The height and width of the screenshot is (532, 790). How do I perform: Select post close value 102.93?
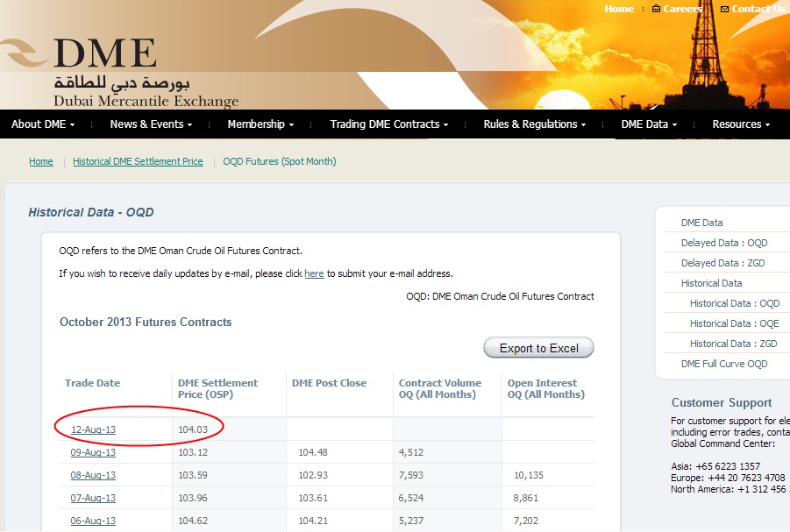click(313, 475)
